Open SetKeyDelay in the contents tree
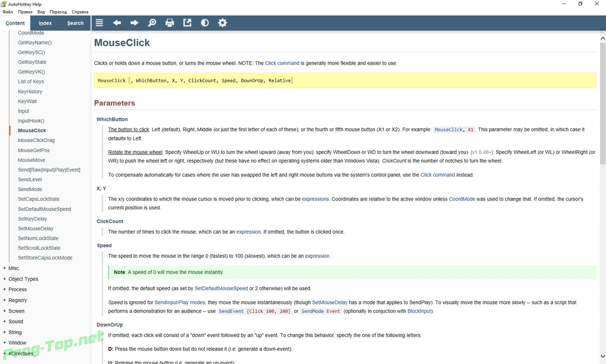 click(32, 219)
